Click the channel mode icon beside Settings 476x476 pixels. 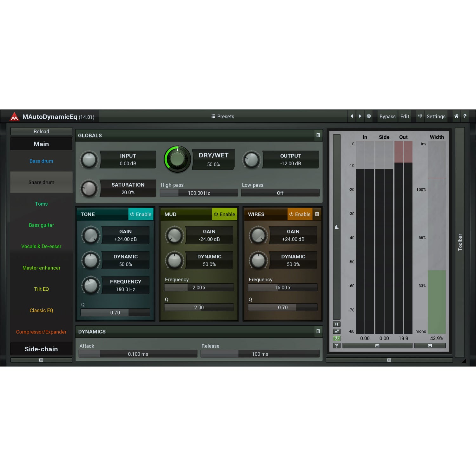point(420,116)
